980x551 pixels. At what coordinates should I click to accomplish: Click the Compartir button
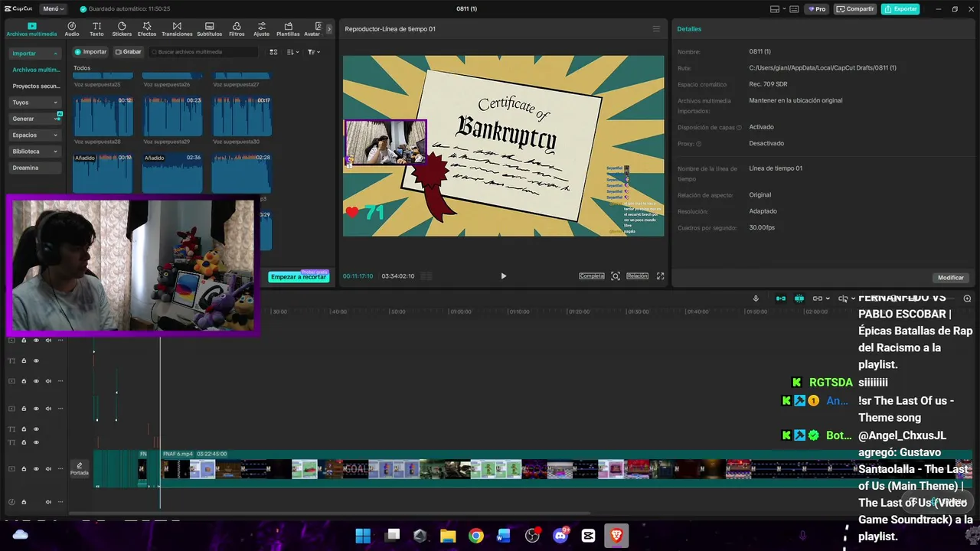pyautogui.click(x=855, y=9)
